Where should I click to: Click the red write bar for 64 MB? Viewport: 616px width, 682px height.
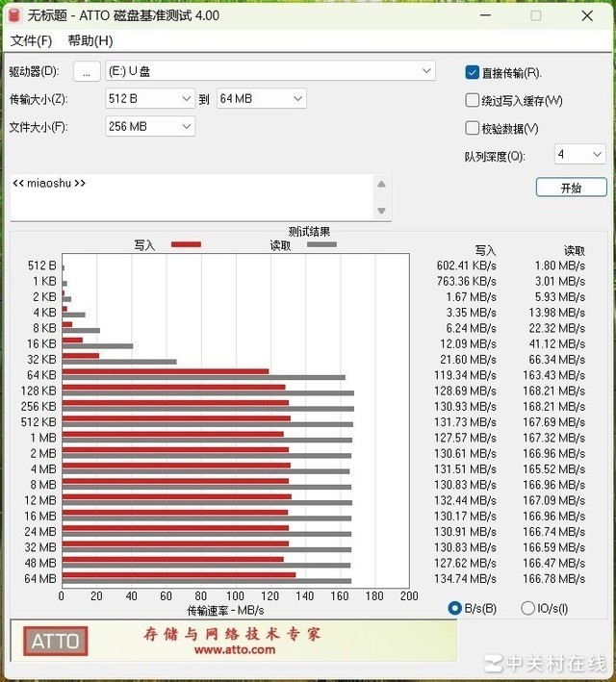[x=179, y=575]
